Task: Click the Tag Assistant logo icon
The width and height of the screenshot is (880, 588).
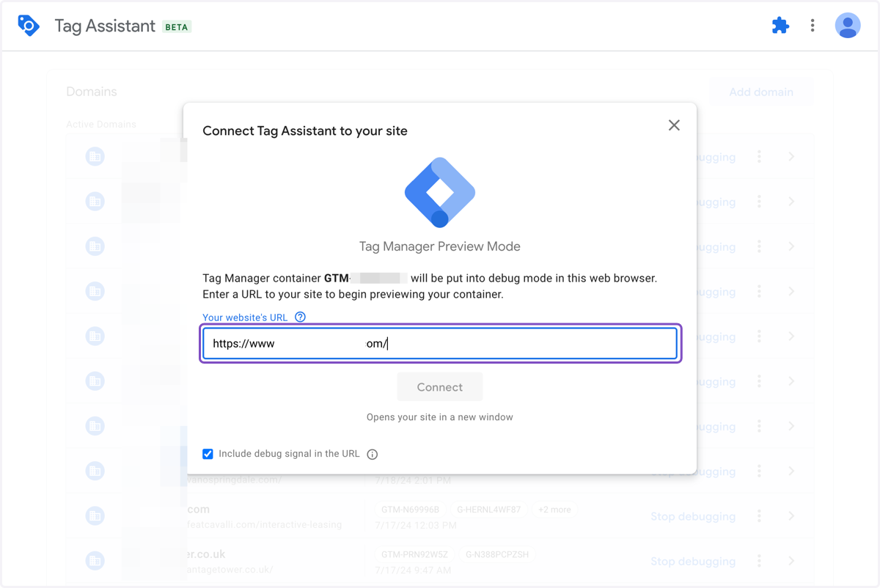Action: [x=29, y=26]
